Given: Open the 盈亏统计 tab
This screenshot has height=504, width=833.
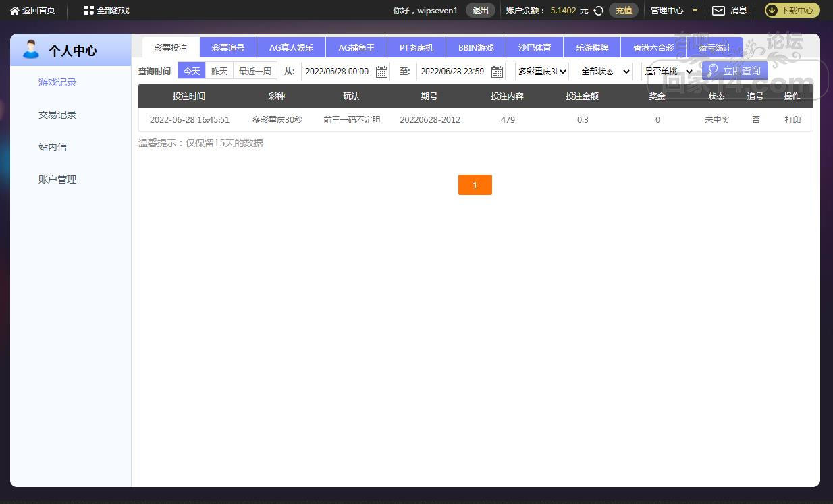Looking at the screenshot, I should tap(715, 48).
